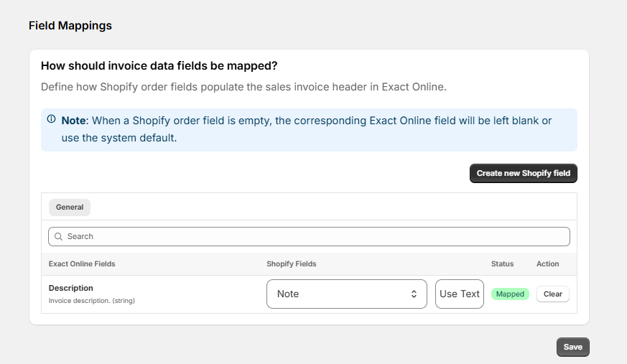
Task: Click the 'Define how Shopify order fields populate' subtitle
Action: coord(243,87)
